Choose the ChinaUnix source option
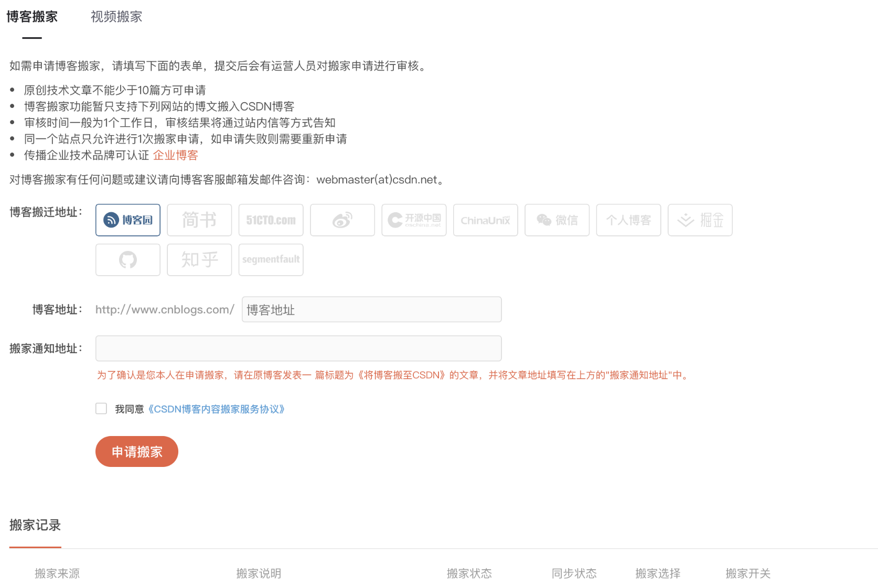This screenshot has width=878, height=588. (485, 220)
